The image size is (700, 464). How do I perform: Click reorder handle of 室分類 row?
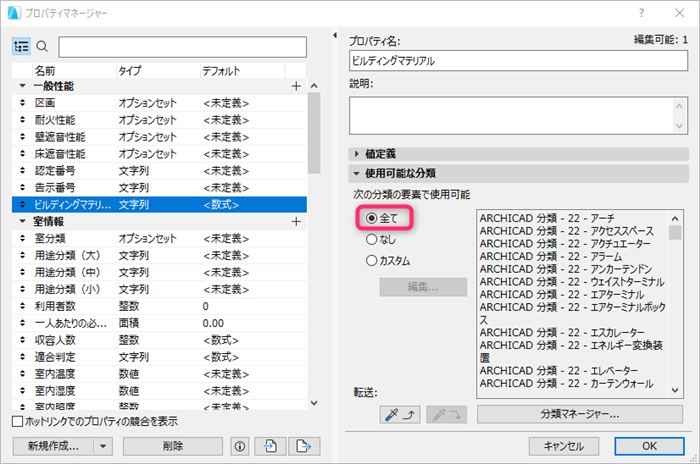(22, 238)
